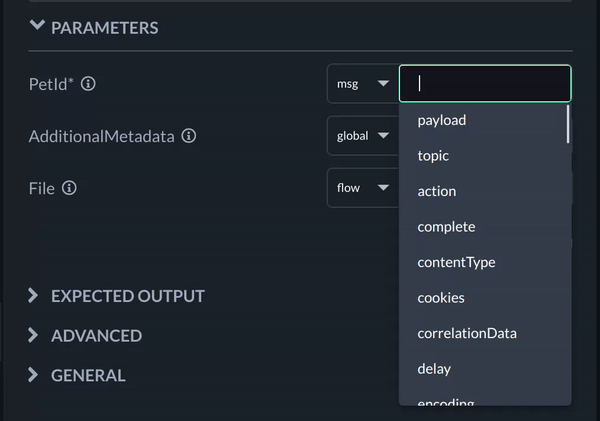Pick cookies from the dropdown options
This screenshot has width=600, height=421.
click(x=441, y=298)
